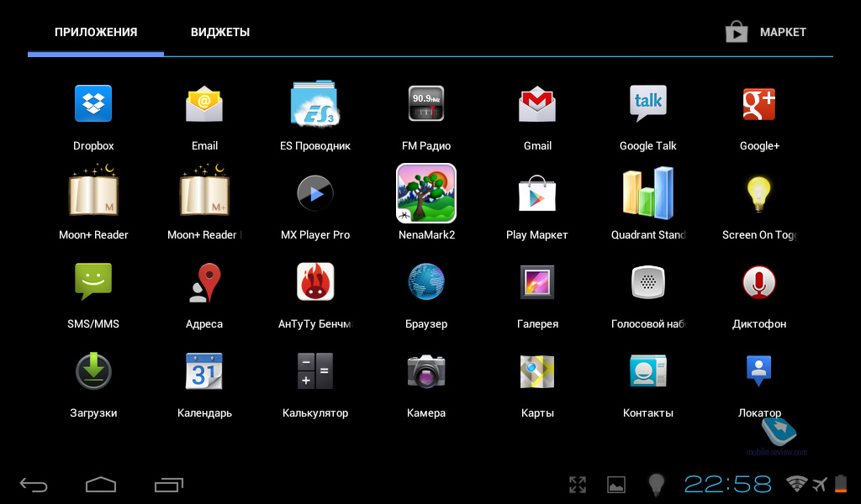Open the Загрузки downloads app
This screenshot has height=504, width=861.
pos(93,371)
